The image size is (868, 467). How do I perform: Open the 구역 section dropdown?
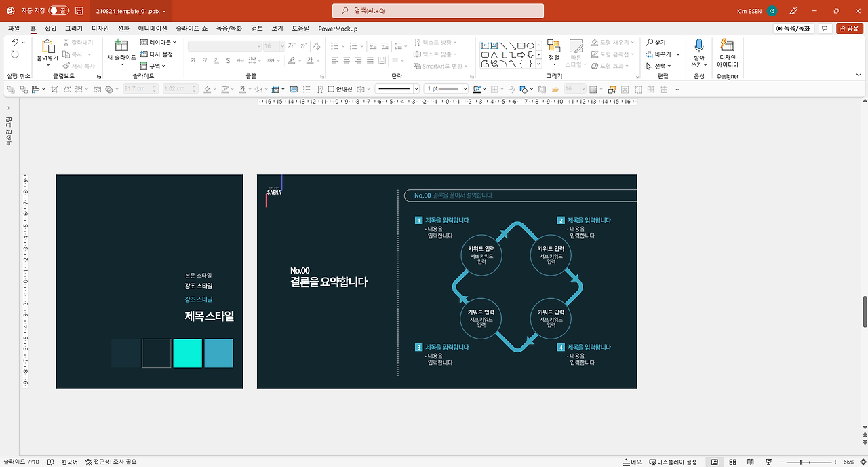click(153, 66)
